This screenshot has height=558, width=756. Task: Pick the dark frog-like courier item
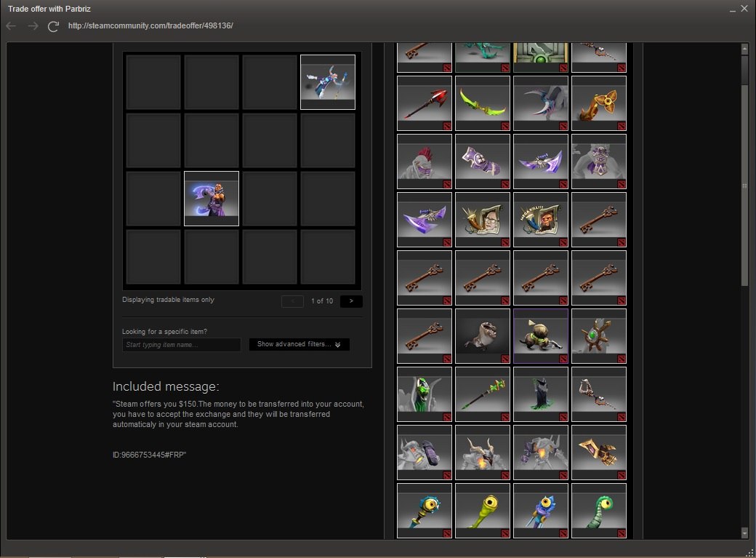tap(483, 336)
